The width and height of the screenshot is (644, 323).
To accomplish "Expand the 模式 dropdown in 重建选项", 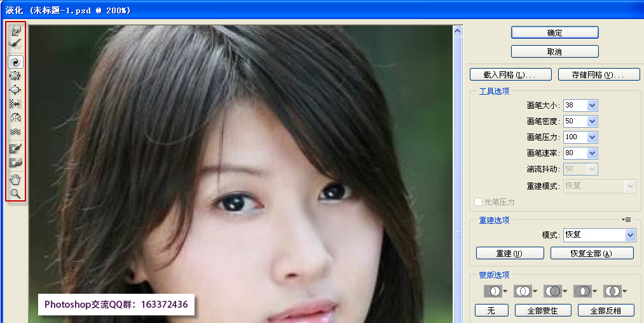I will click(x=630, y=235).
